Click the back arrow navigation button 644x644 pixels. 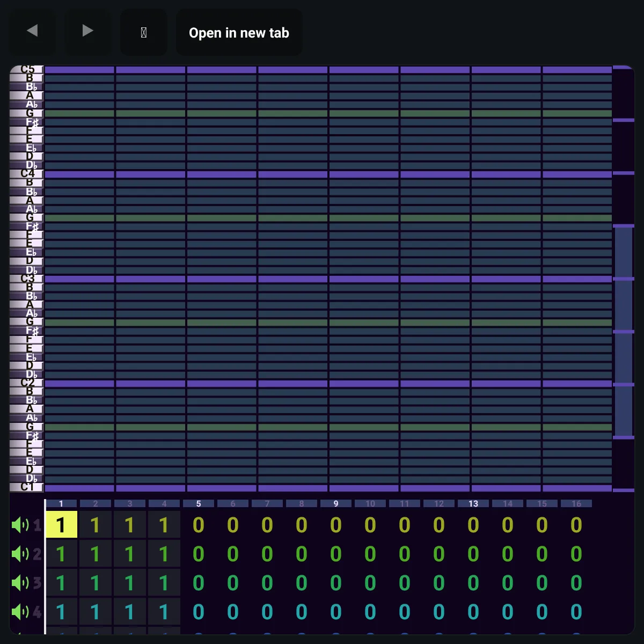tap(32, 32)
